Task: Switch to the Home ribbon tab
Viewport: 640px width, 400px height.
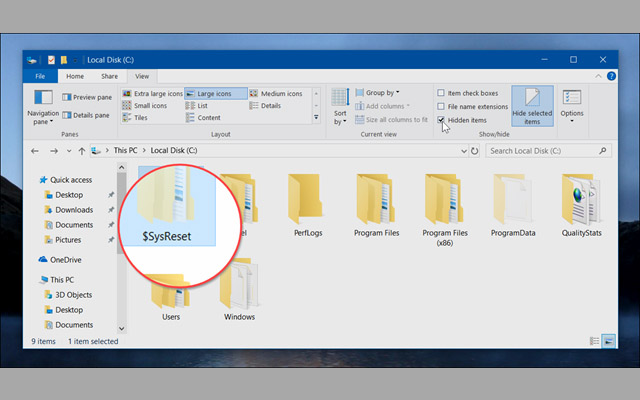Action: [x=75, y=76]
